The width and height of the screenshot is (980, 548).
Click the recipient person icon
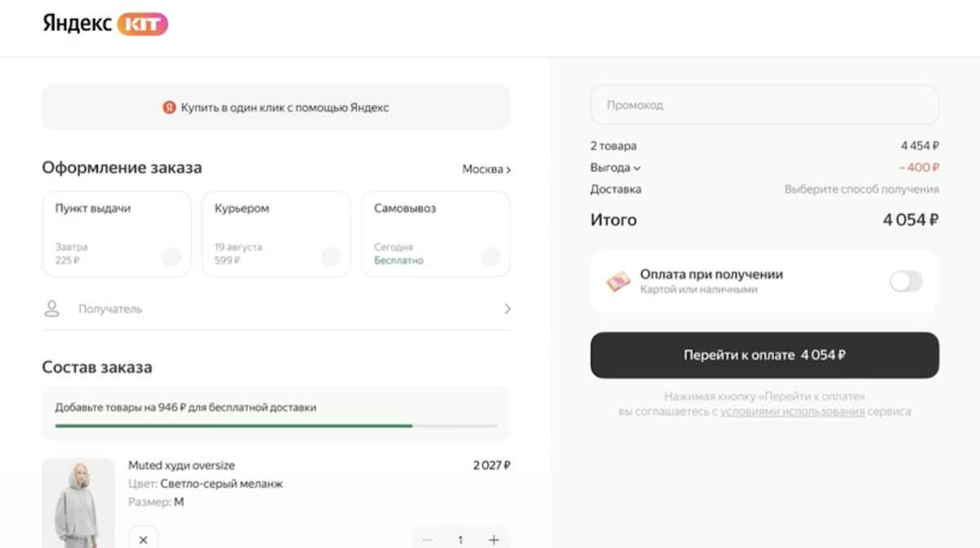[52, 309]
